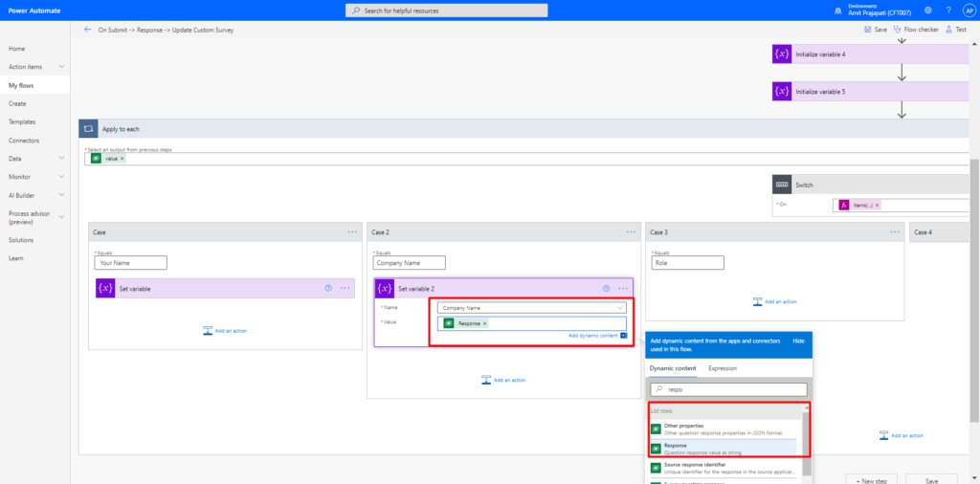
Task: Open My flows in sidebar
Action: pyautogui.click(x=21, y=85)
